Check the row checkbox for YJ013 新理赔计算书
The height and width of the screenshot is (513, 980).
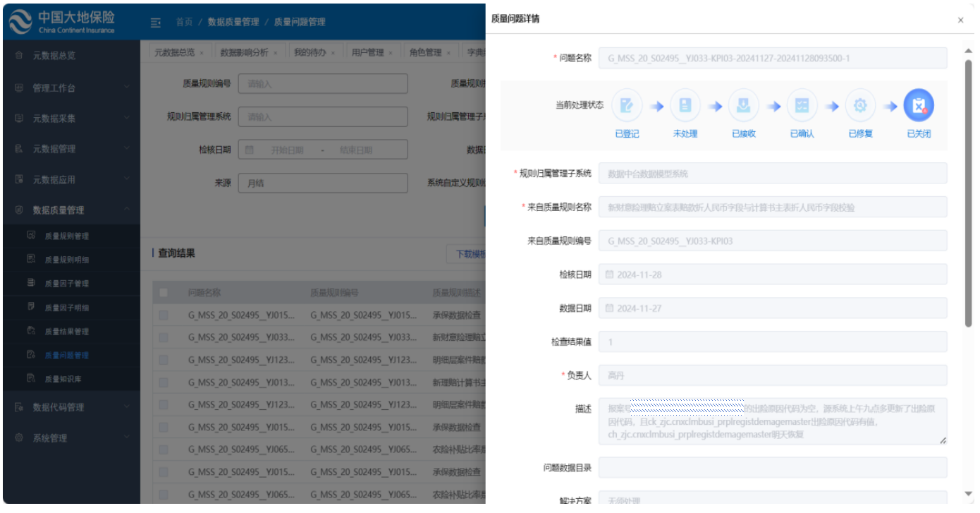click(164, 382)
